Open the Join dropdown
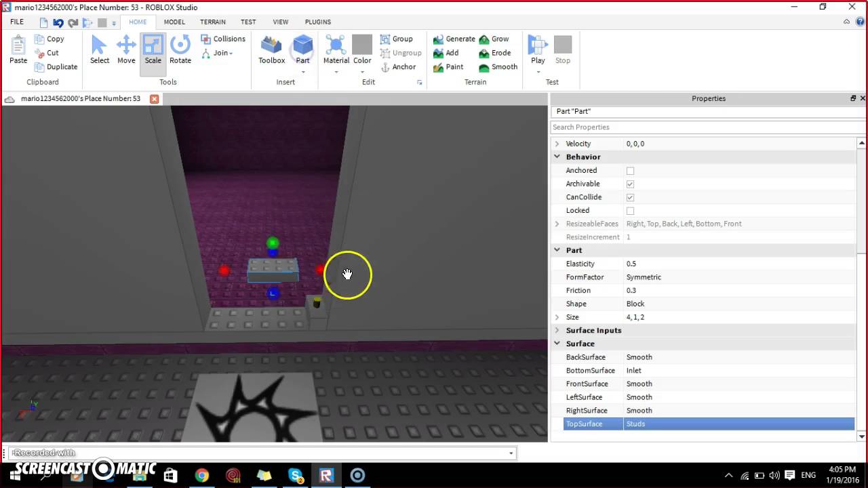 tap(217, 53)
